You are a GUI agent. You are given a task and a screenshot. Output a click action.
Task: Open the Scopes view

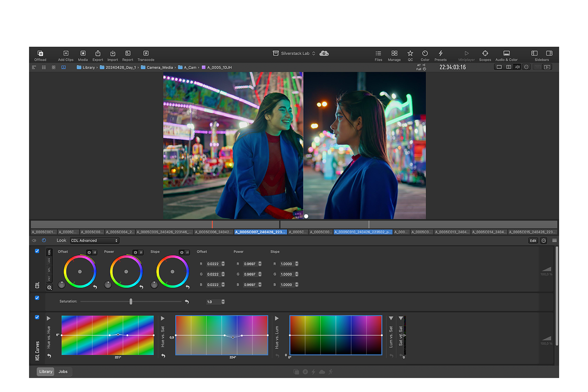pos(485,54)
